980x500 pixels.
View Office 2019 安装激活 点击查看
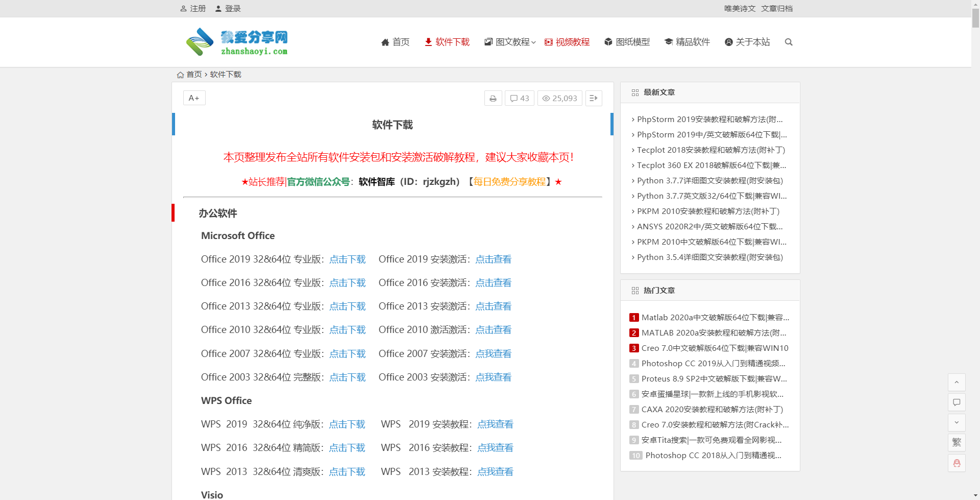[x=494, y=259]
